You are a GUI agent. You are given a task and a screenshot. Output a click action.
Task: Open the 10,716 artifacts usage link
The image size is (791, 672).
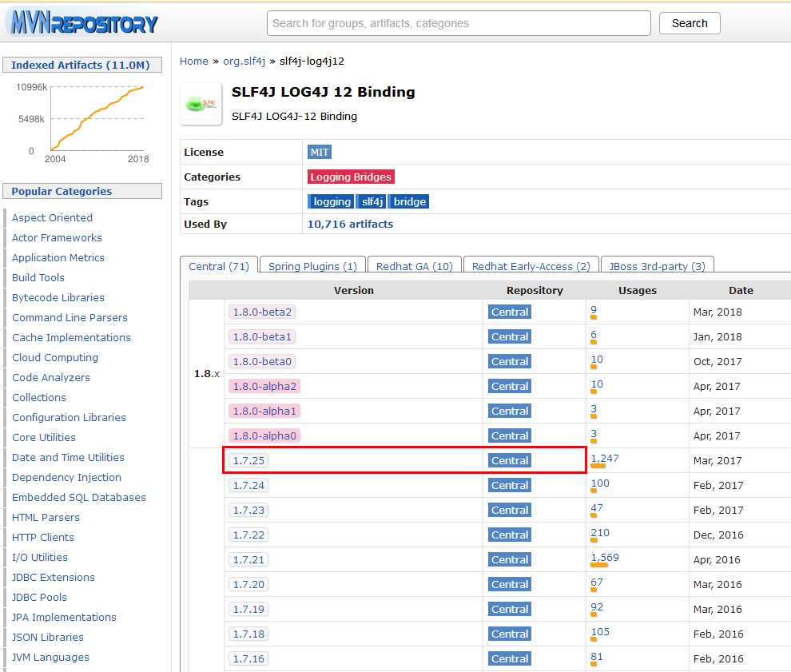pyautogui.click(x=350, y=224)
